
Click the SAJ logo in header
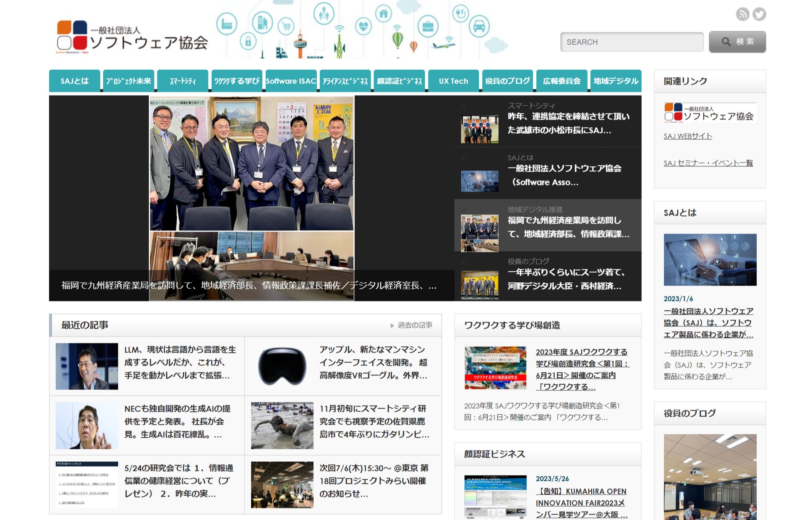[x=132, y=37]
